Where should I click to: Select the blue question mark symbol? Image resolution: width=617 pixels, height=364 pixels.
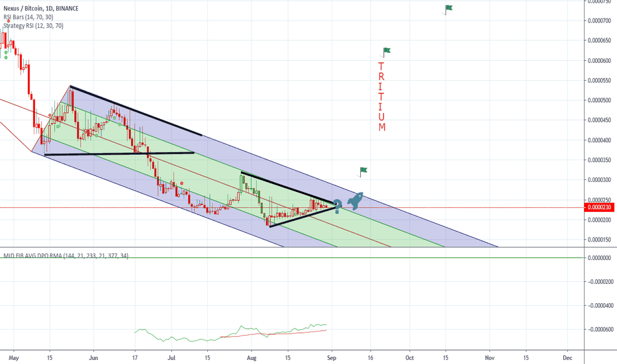(338, 207)
